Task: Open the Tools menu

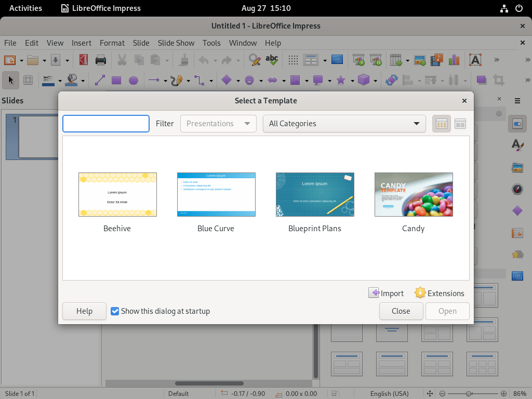Action: point(211,43)
